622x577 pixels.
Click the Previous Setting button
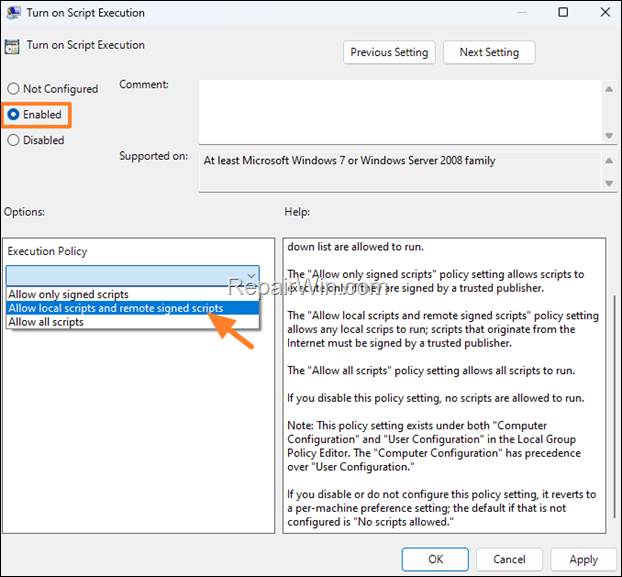click(389, 52)
